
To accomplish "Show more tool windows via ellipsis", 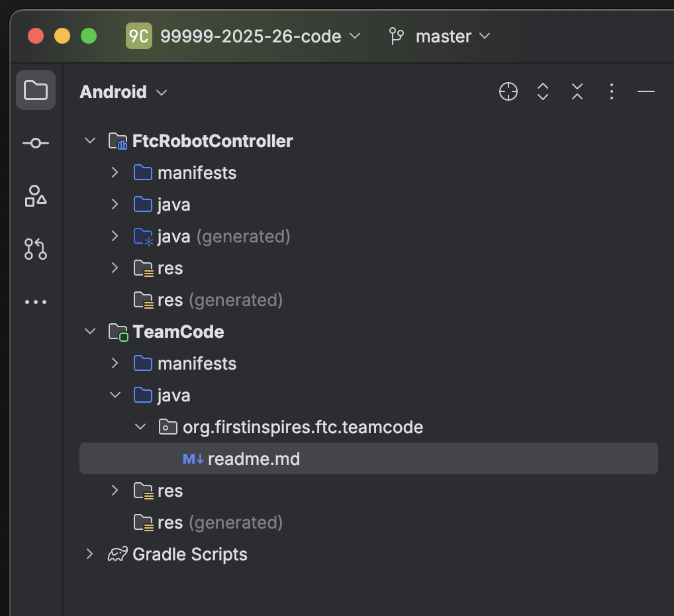I will click(36, 302).
